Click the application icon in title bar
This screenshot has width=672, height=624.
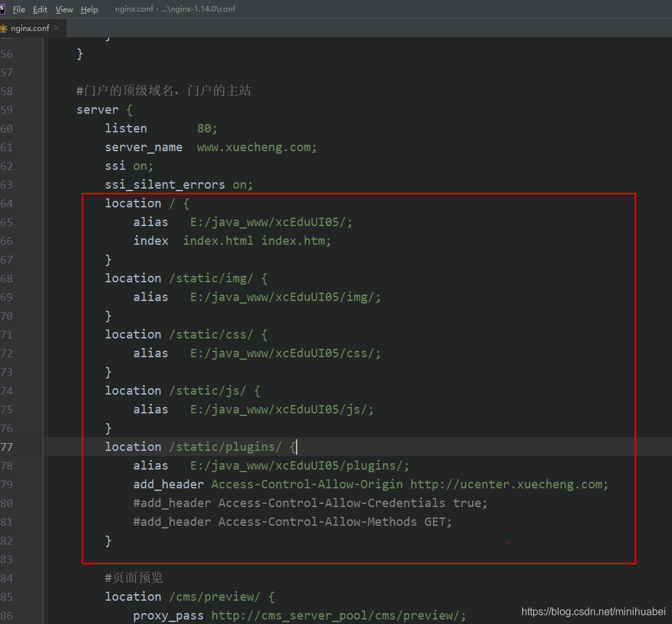tap(2, 8)
